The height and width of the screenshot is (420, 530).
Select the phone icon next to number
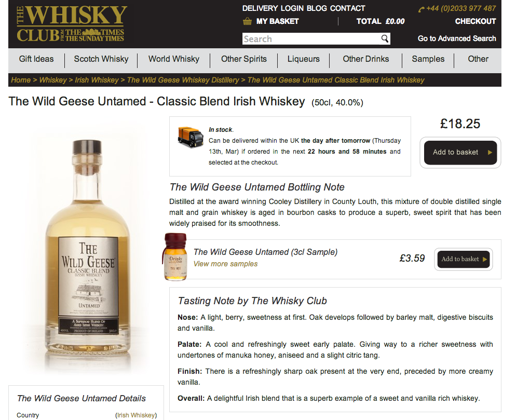[x=421, y=9]
